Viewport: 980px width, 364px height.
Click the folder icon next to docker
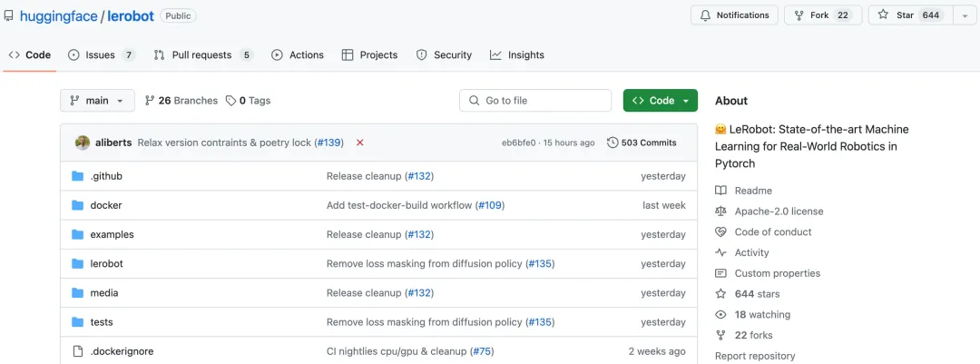pos(77,205)
